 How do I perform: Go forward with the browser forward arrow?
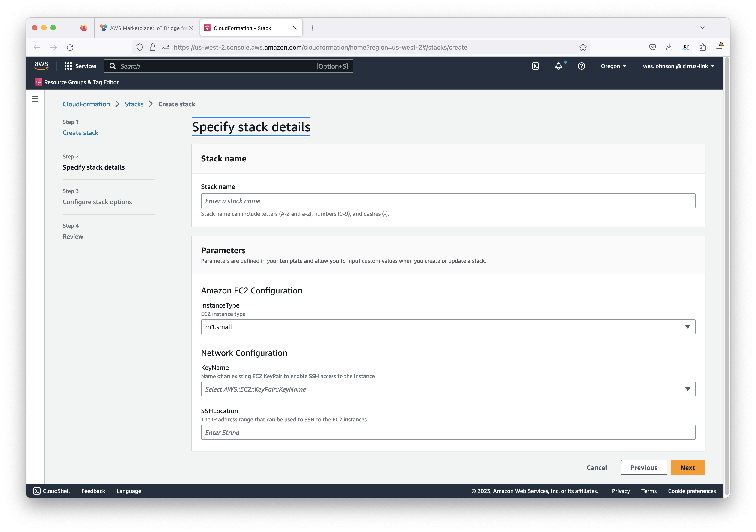point(53,48)
